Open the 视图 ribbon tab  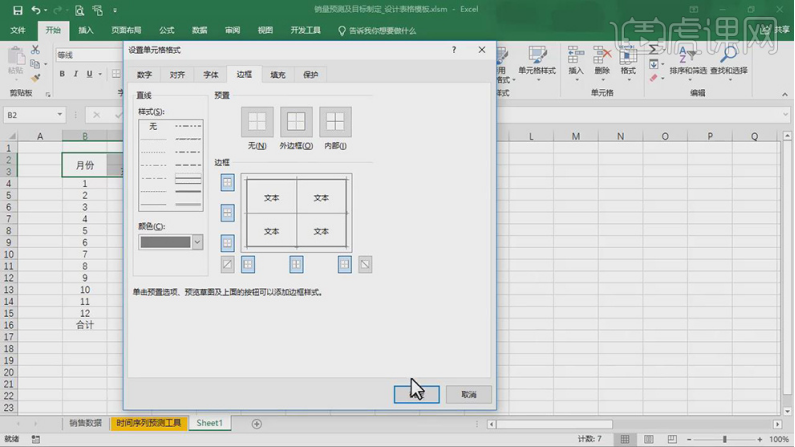pyautogui.click(x=265, y=30)
